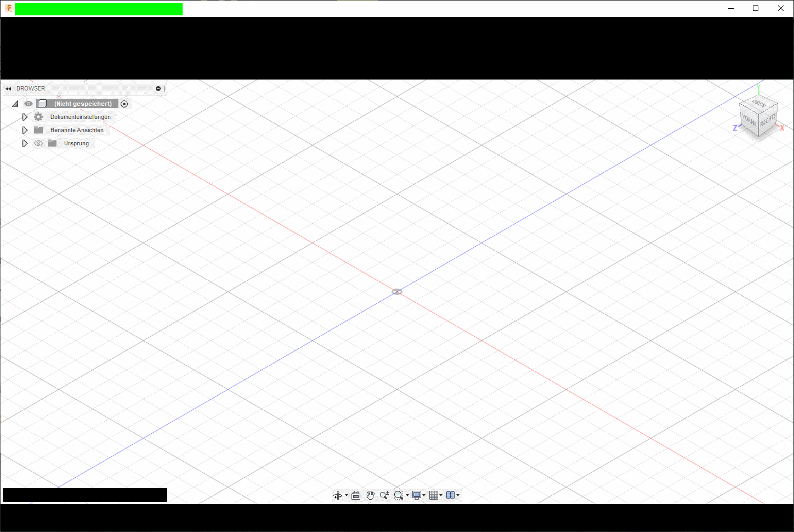This screenshot has width=794, height=532.
Task: Collapse the (Nicht gespeichert) root node
Action: (x=15, y=104)
